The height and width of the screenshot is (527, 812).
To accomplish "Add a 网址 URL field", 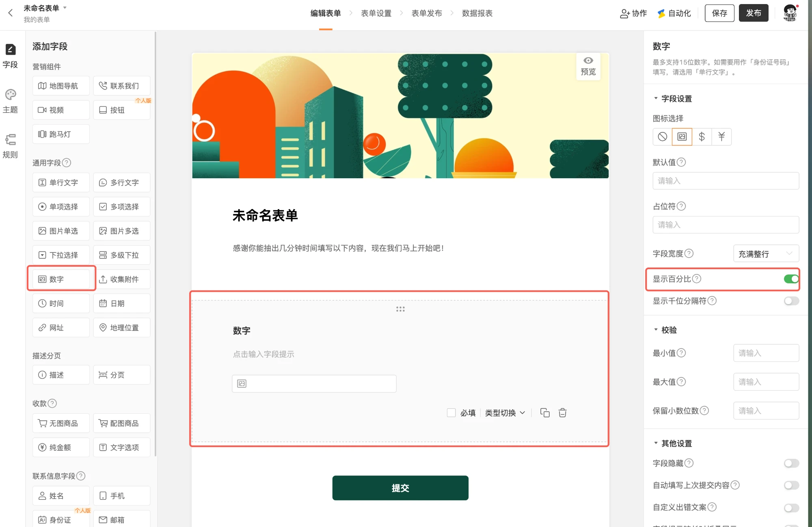I will (61, 328).
